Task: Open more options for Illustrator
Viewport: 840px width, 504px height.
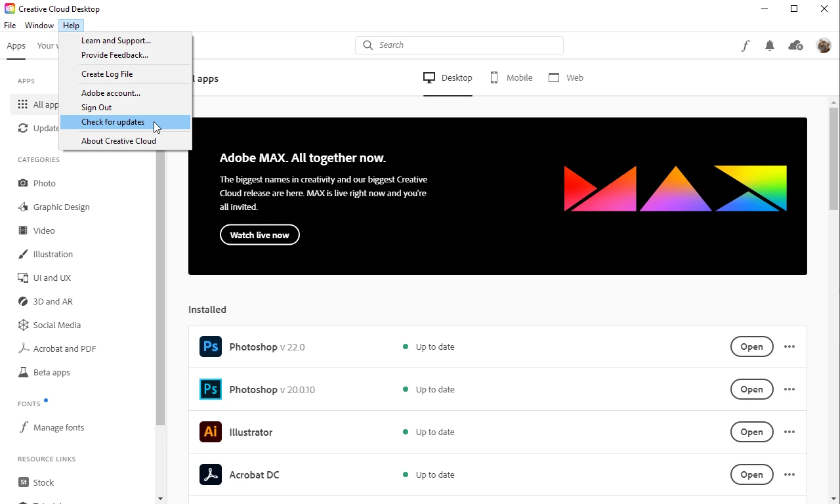Action: point(789,432)
